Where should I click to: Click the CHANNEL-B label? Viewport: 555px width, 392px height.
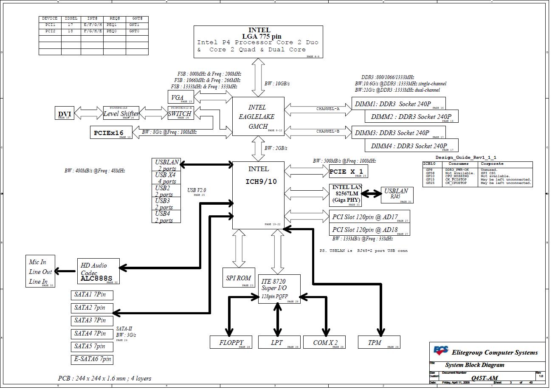[328, 131]
